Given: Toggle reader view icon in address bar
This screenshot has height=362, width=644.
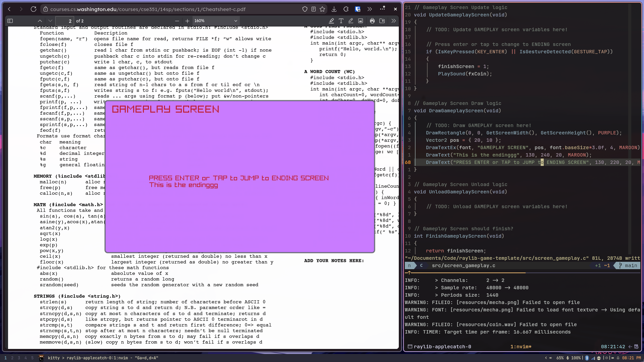Looking at the screenshot, I should click(314, 9).
